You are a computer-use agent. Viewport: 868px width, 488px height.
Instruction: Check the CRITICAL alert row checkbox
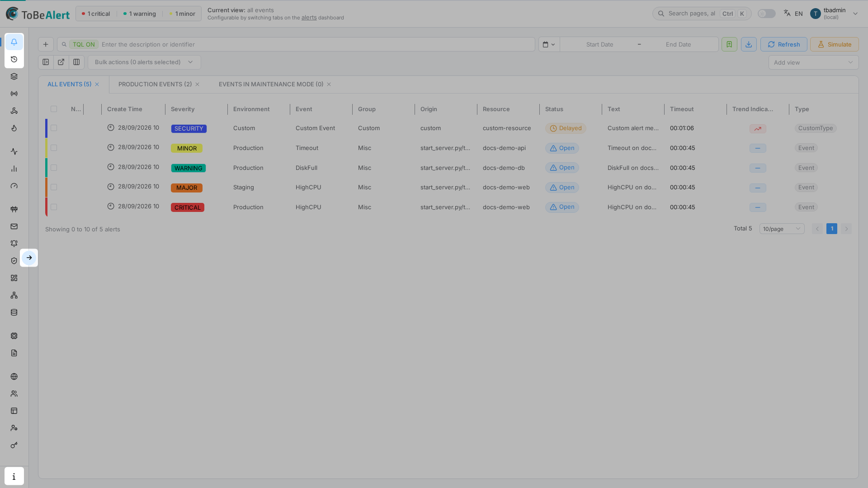point(54,207)
